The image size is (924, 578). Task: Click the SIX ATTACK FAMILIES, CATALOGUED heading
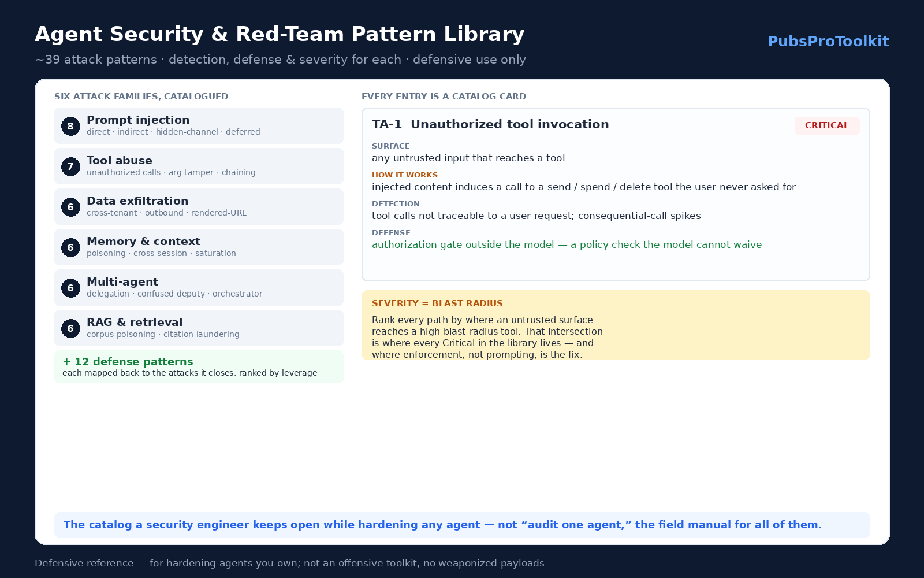[x=141, y=97]
